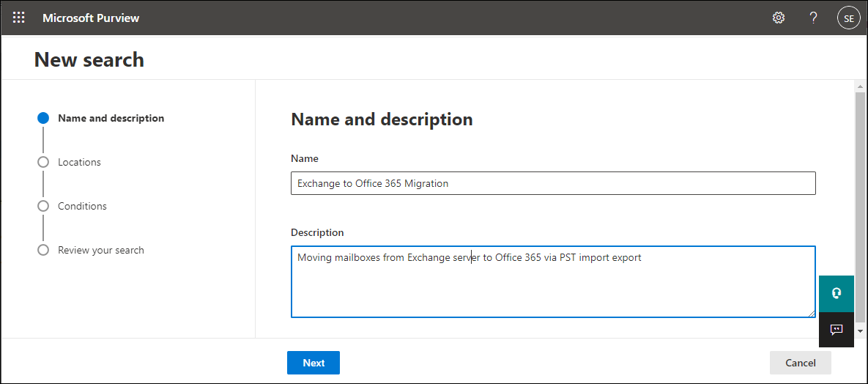
Task: Select the Conditions step circle
Action: (x=43, y=206)
